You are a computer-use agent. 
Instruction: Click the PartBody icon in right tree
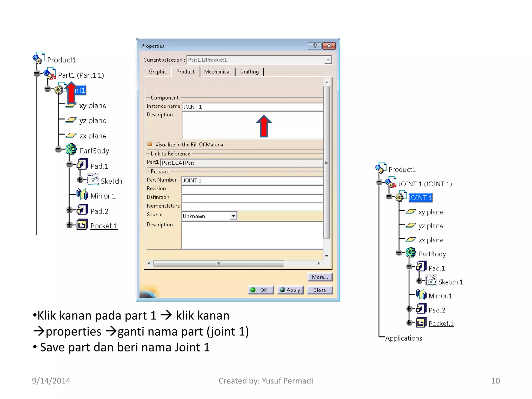click(x=411, y=252)
